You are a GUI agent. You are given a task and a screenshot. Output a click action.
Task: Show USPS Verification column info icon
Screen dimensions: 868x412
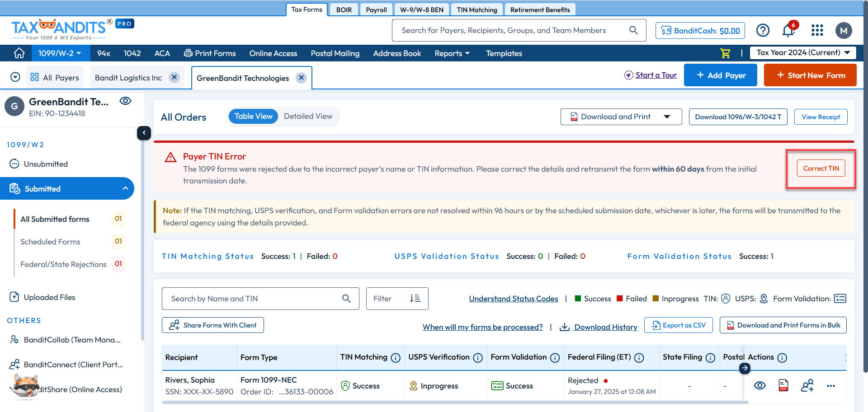478,358
